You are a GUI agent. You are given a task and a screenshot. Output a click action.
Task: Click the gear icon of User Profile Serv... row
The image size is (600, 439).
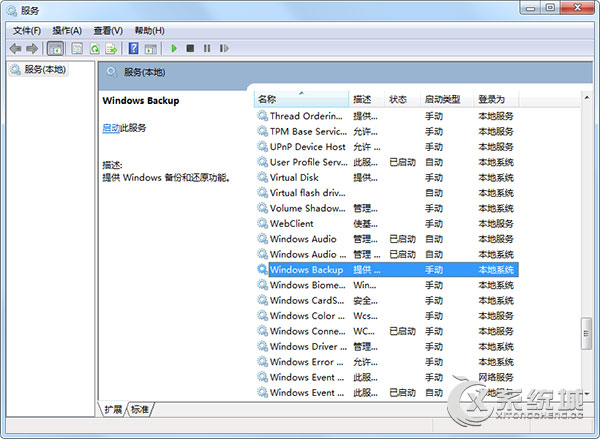coord(262,162)
